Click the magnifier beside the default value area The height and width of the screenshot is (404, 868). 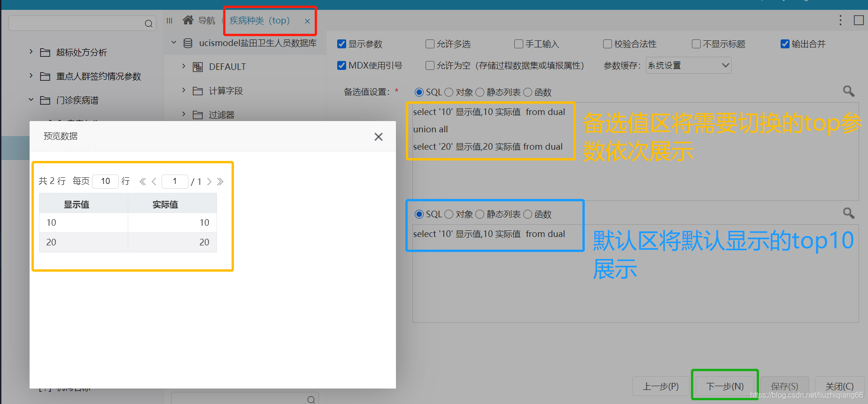(848, 213)
